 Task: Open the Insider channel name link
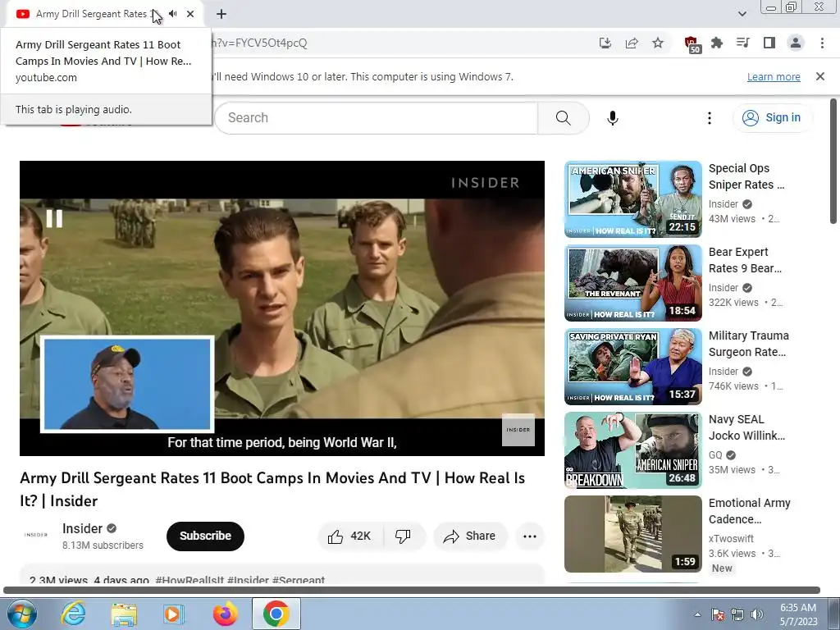[82, 529]
